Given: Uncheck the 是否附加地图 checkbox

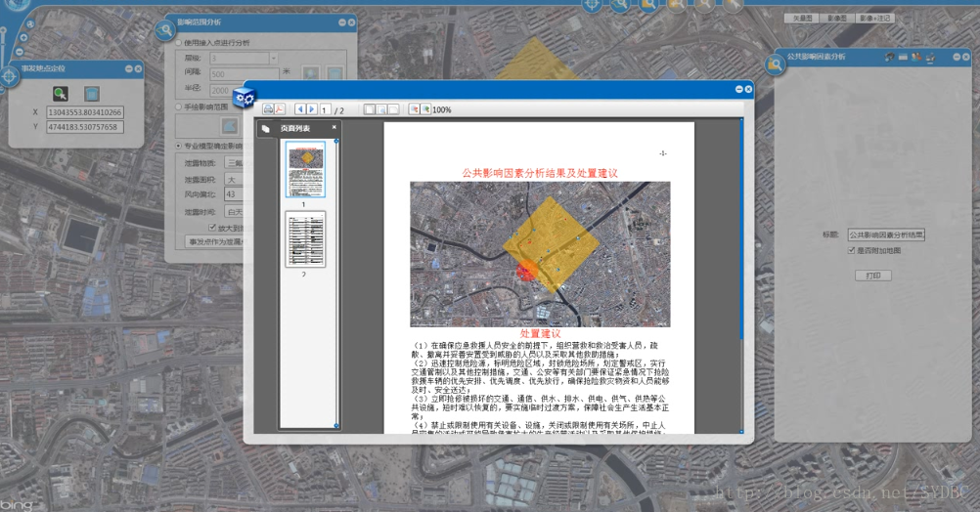Looking at the screenshot, I should click(x=852, y=251).
